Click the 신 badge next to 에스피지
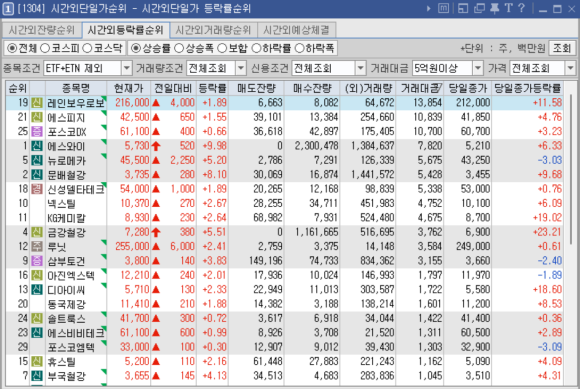This screenshot has height=389, width=580. [37, 117]
